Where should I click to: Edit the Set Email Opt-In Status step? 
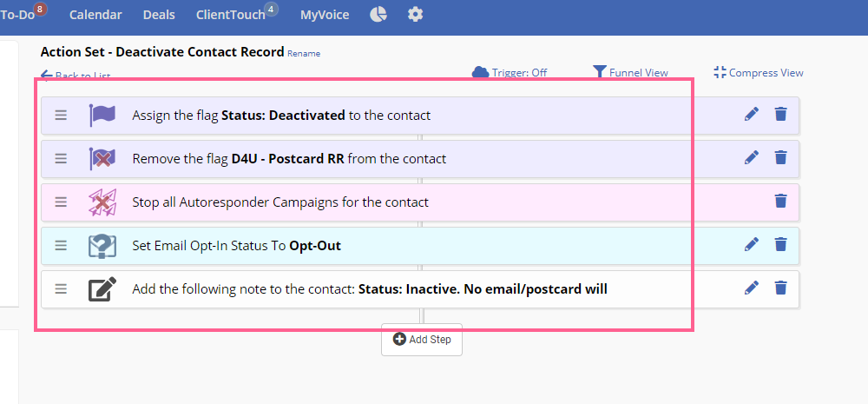pyautogui.click(x=751, y=244)
